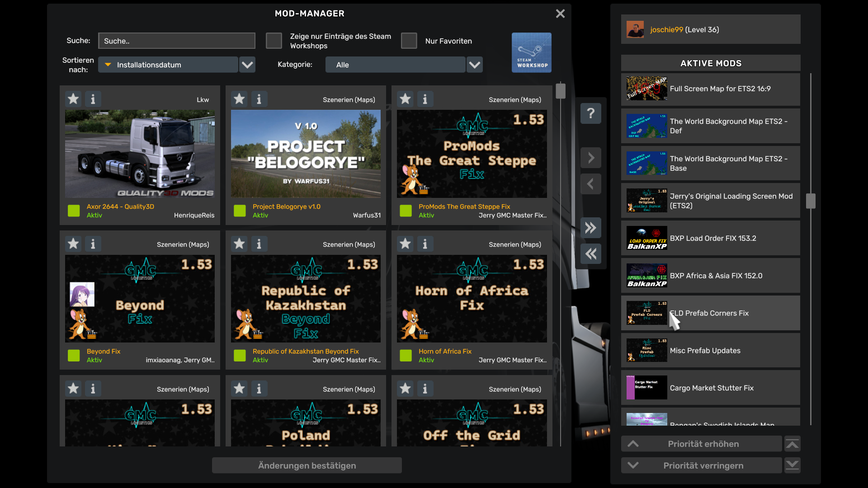Open the Kategorie dropdown arrow
The width and height of the screenshot is (868, 488).
[474, 65]
